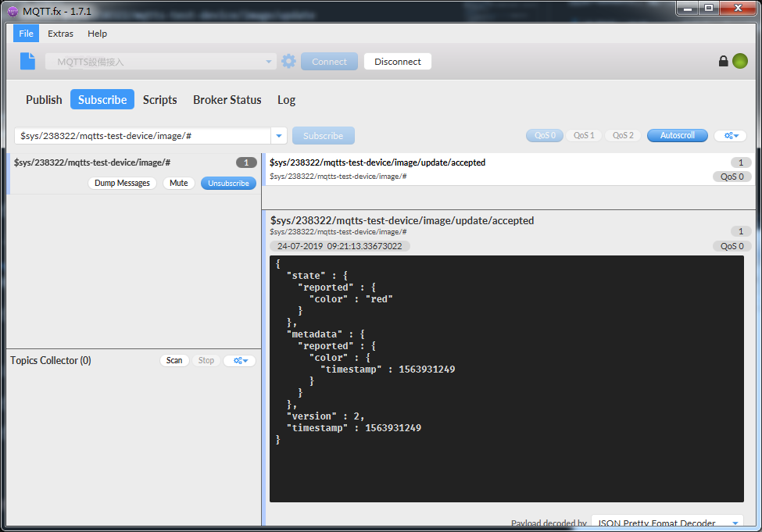Click the "color" : "red" payload line
The image size is (762, 532).
tap(351, 299)
